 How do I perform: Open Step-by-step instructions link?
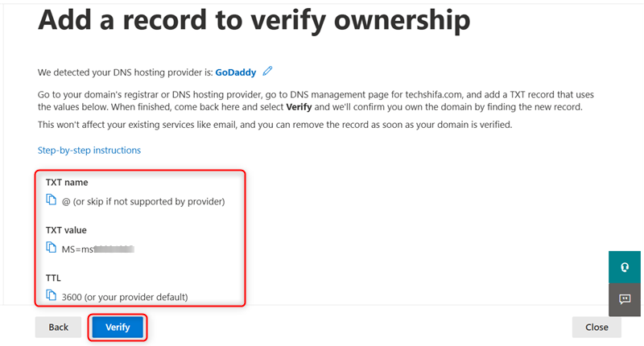point(89,150)
